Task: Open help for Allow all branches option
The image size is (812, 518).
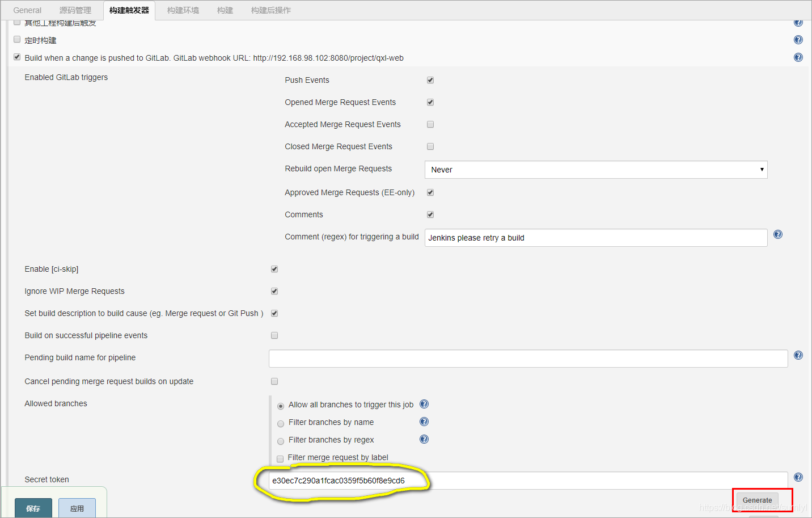Action: point(424,404)
